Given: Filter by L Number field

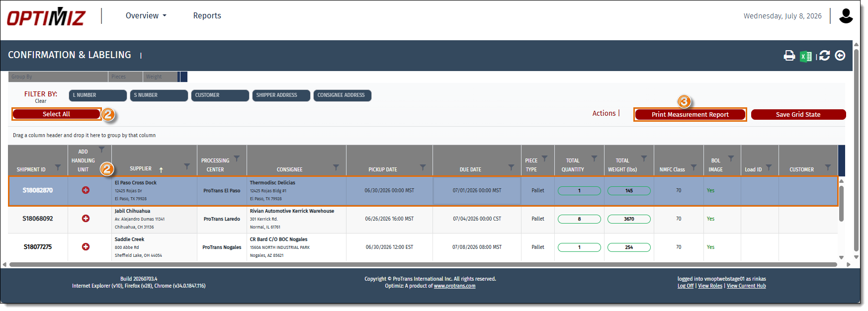Looking at the screenshot, I should point(98,95).
